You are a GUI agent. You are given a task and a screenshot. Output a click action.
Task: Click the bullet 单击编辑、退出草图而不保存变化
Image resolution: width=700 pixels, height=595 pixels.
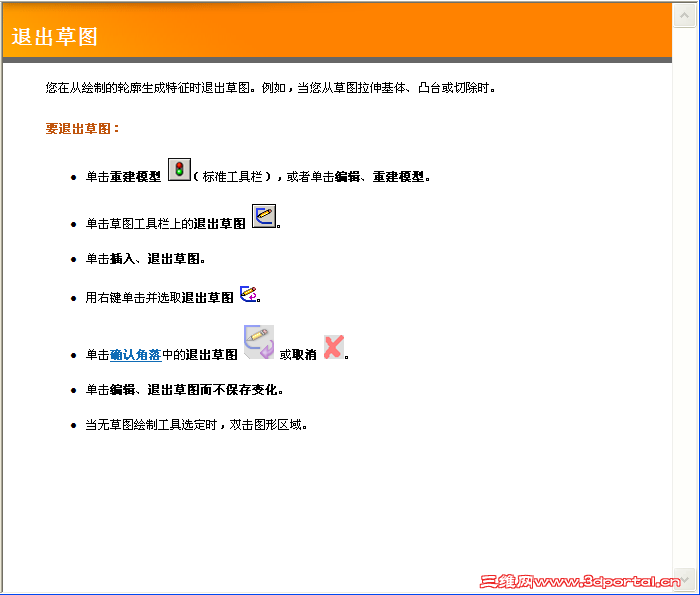[184, 390]
